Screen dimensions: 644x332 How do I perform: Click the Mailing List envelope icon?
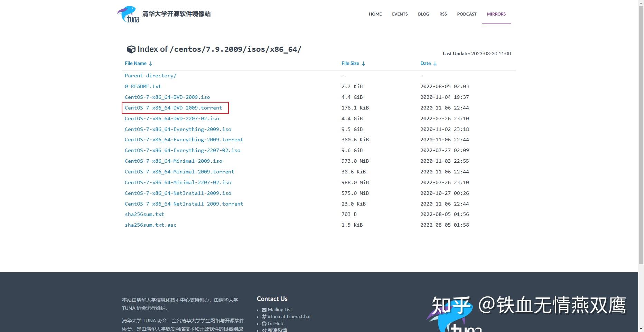click(x=264, y=310)
